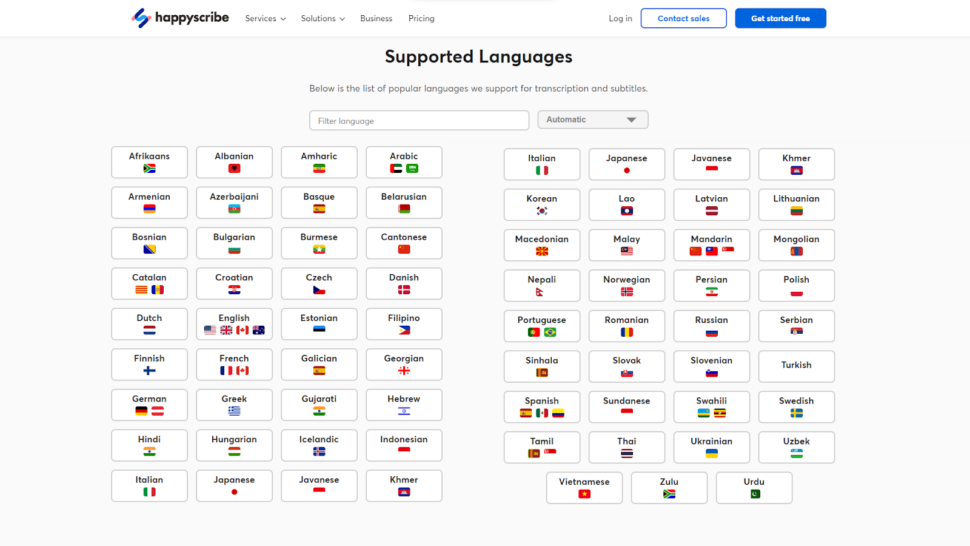The height and width of the screenshot is (546, 970).
Task: Click the Singapore flag under Mandarin
Action: pos(728,250)
